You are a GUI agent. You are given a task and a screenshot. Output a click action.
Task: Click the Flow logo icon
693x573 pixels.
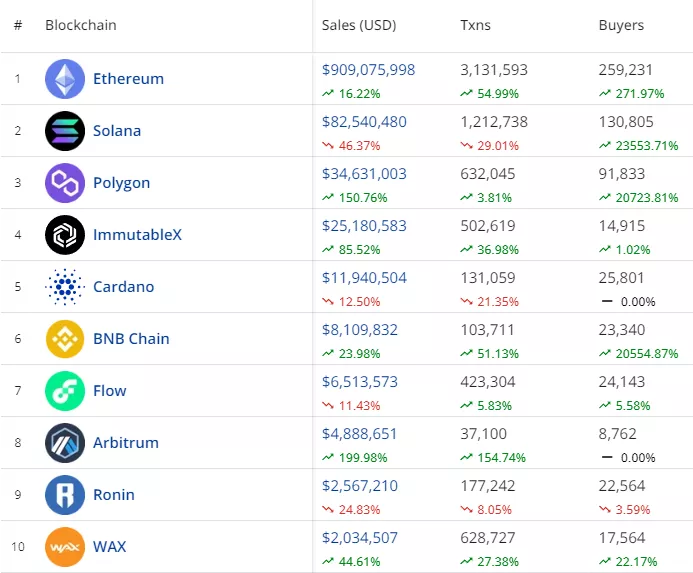click(65, 391)
